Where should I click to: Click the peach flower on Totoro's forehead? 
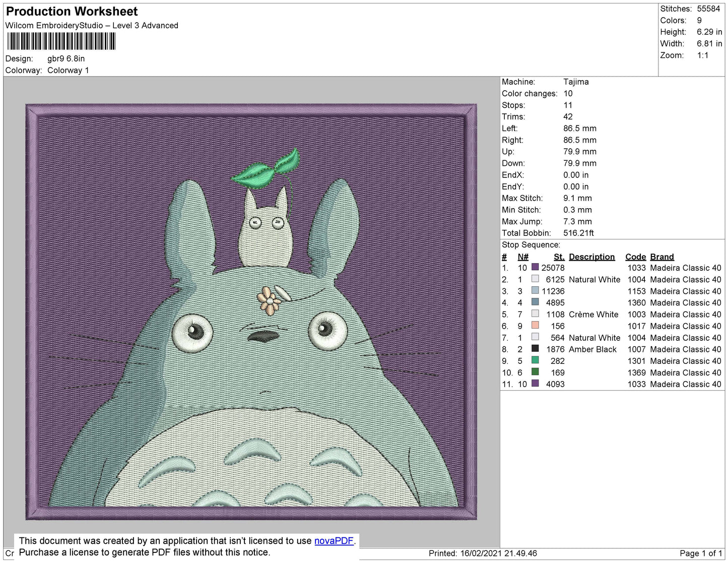coord(269,299)
